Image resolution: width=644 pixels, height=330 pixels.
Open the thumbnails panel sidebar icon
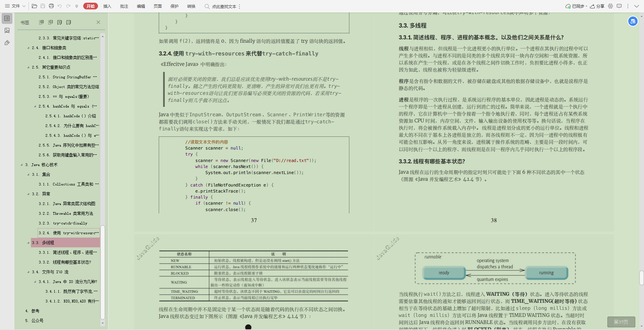point(7,31)
